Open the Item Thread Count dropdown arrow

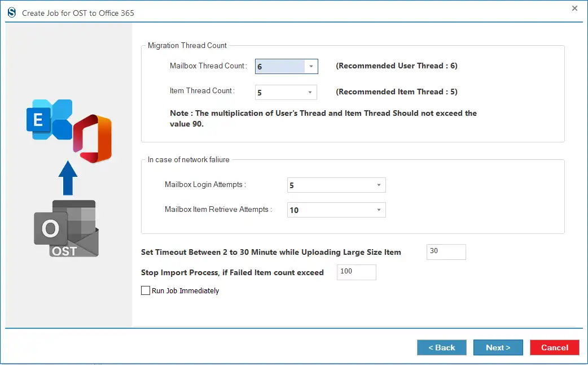(x=310, y=92)
